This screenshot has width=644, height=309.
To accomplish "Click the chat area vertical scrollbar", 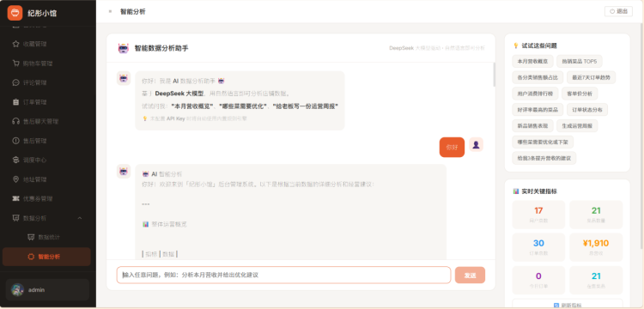I will click(494, 75).
